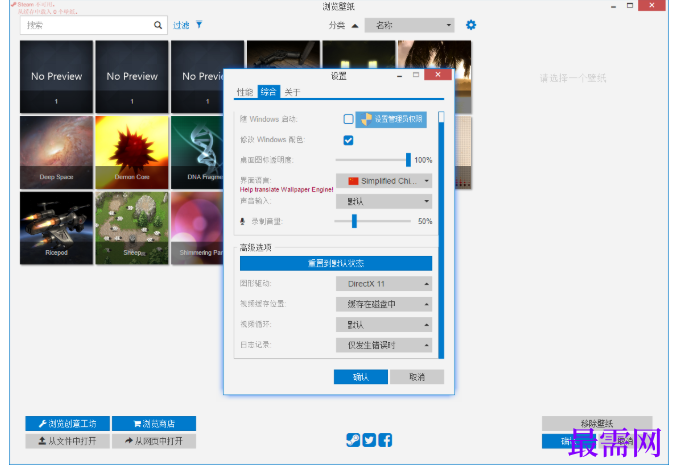Screen dimensions: 680x474
Task: Select the Sheep wallpaper thumbnail
Action: 132,228
